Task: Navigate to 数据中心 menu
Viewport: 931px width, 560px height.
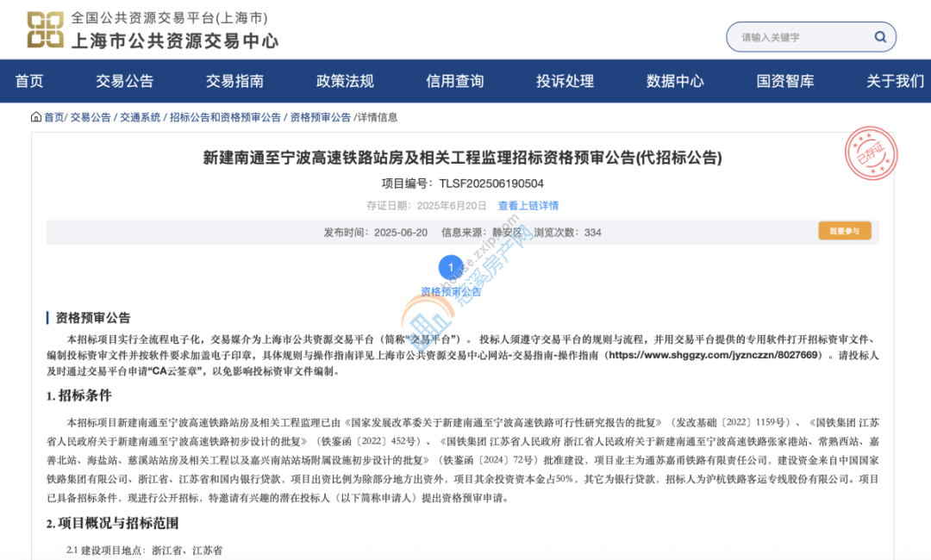Action: tap(675, 81)
